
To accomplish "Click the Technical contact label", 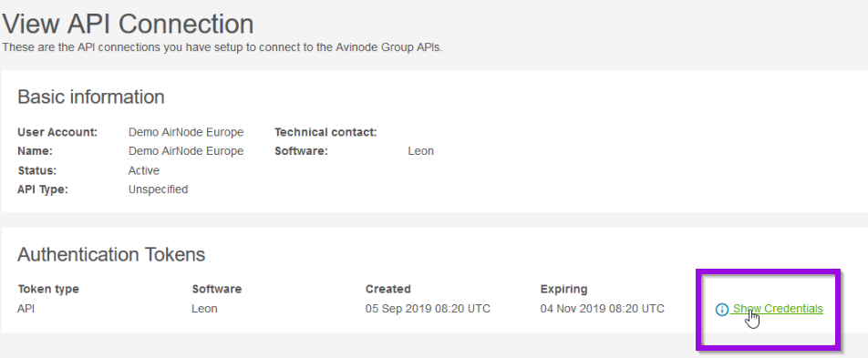I will point(325,132).
